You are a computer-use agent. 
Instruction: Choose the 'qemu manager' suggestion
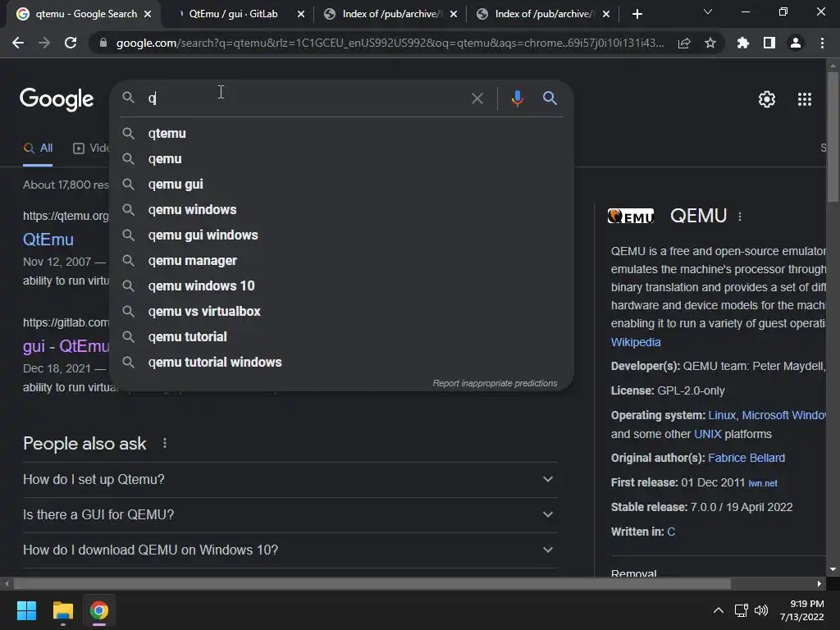tap(342, 260)
